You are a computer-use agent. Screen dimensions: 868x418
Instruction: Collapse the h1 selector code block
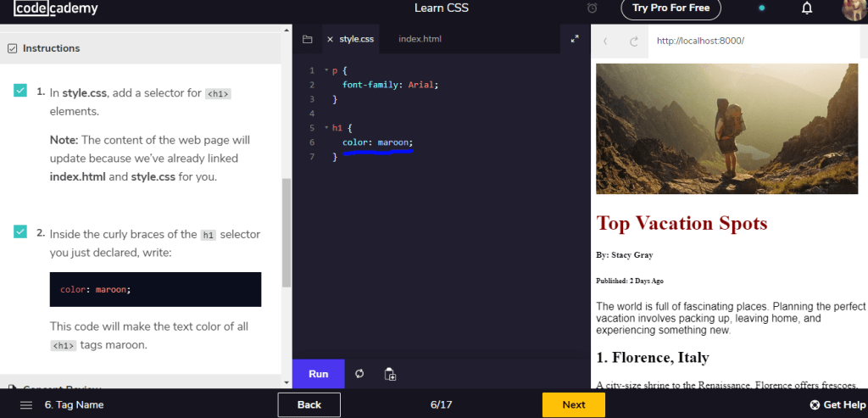coord(325,128)
